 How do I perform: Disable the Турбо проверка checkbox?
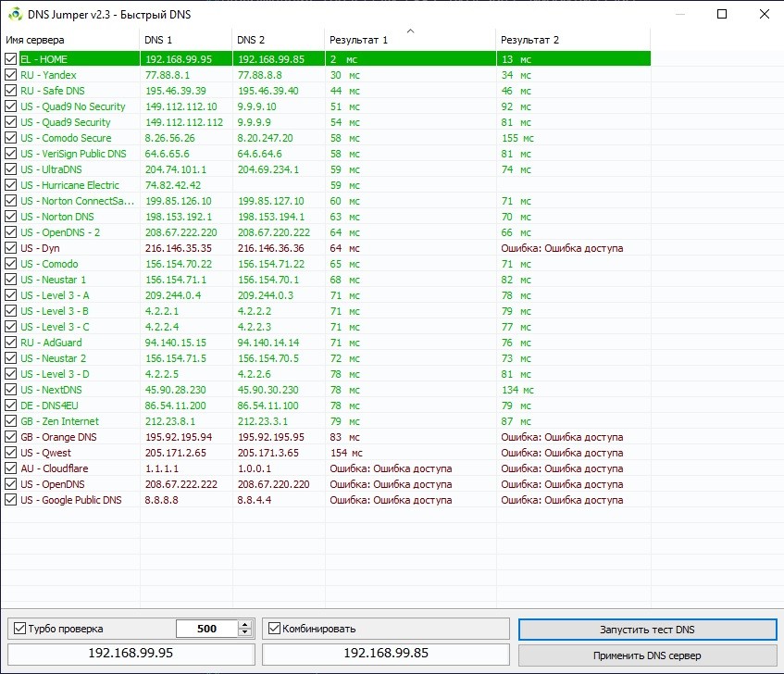(19, 629)
